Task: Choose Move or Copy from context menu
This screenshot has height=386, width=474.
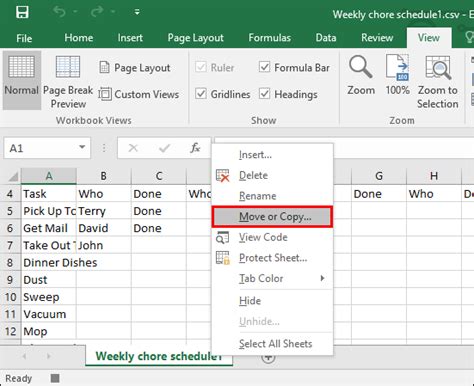Action: tap(272, 217)
